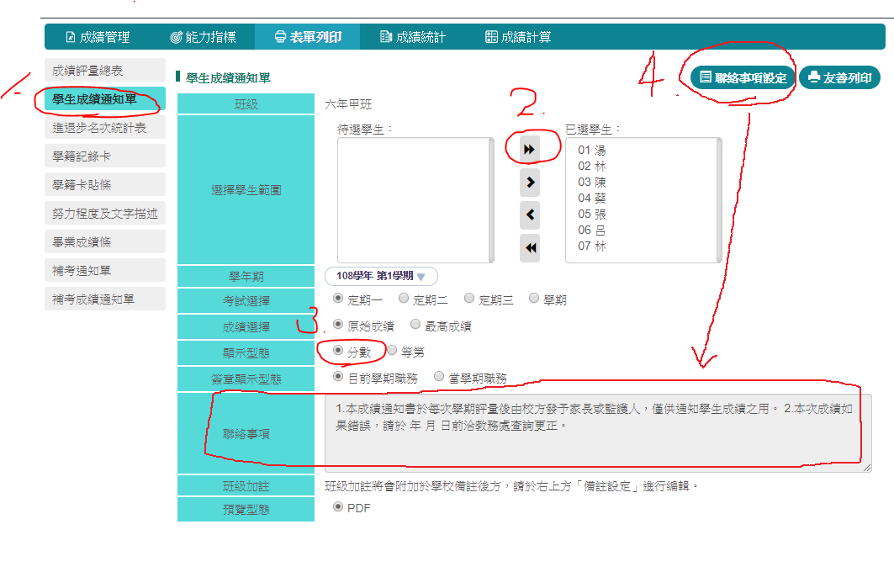Viewport: 894px width, 588px height.
Task: Select the 定期二 exam radio button
Action: click(404, 298)
